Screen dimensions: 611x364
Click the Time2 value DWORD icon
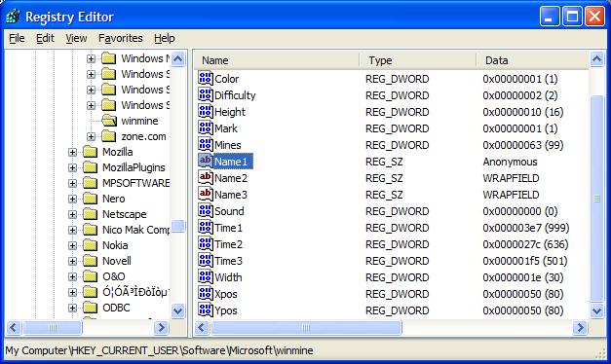click(x=206, y=243)
